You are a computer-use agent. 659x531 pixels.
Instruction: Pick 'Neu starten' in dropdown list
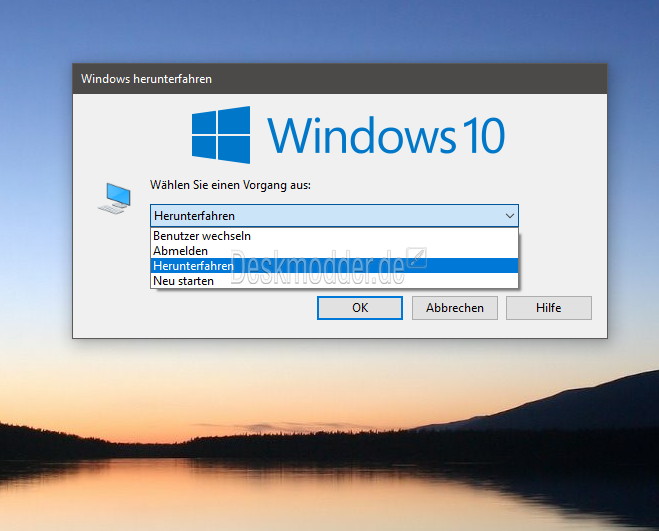[x=334, y=281]
